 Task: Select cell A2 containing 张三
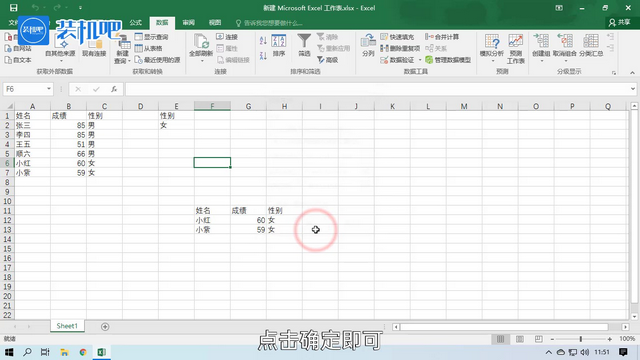32,125
